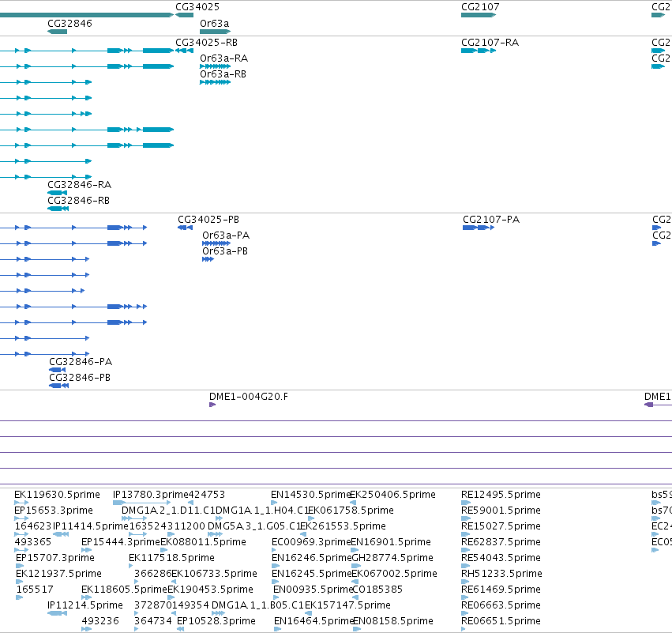
Task: Click protein label CG32846-PB
Action: click(80, 378)
